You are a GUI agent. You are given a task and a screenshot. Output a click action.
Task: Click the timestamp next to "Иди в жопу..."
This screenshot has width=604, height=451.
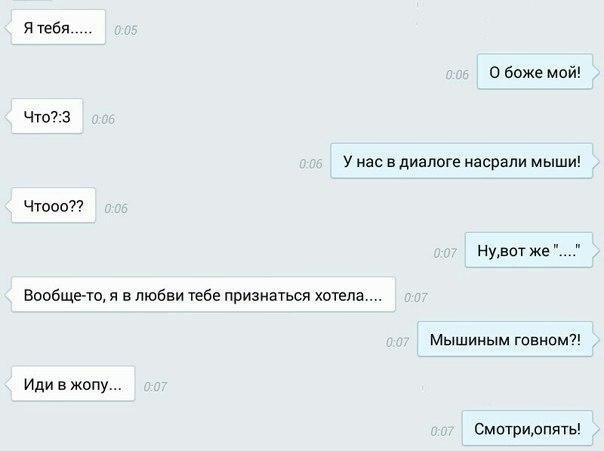tap(155, 387)
